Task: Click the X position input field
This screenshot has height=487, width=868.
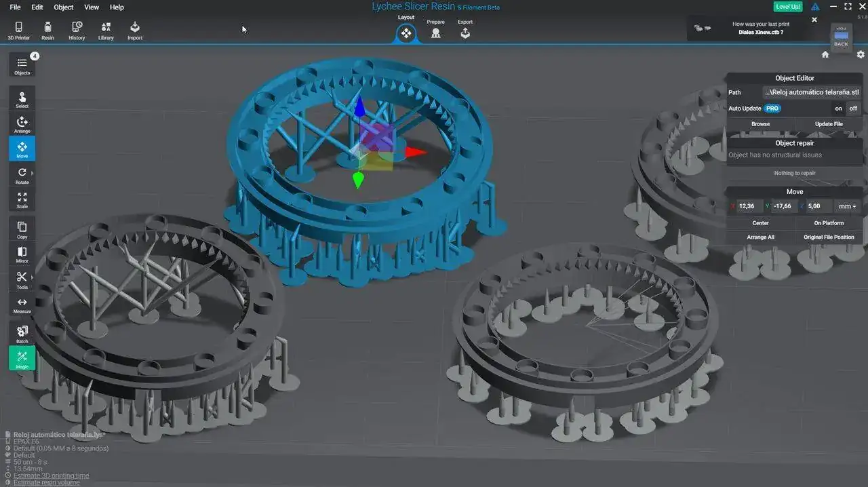Action: coord(747,206)
